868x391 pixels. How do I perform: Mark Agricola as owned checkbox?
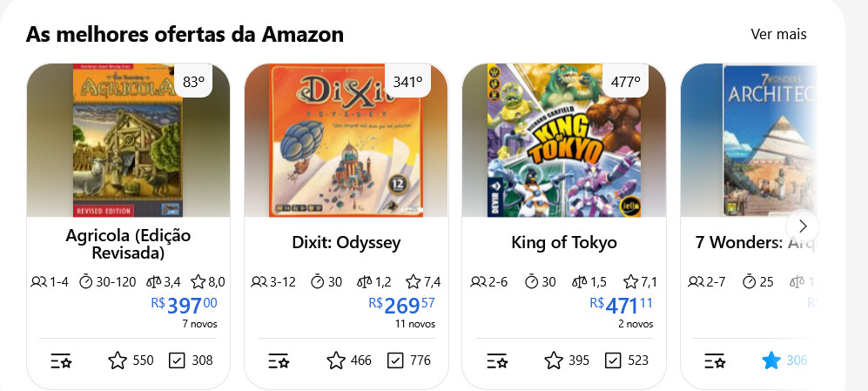coord(178,361)
